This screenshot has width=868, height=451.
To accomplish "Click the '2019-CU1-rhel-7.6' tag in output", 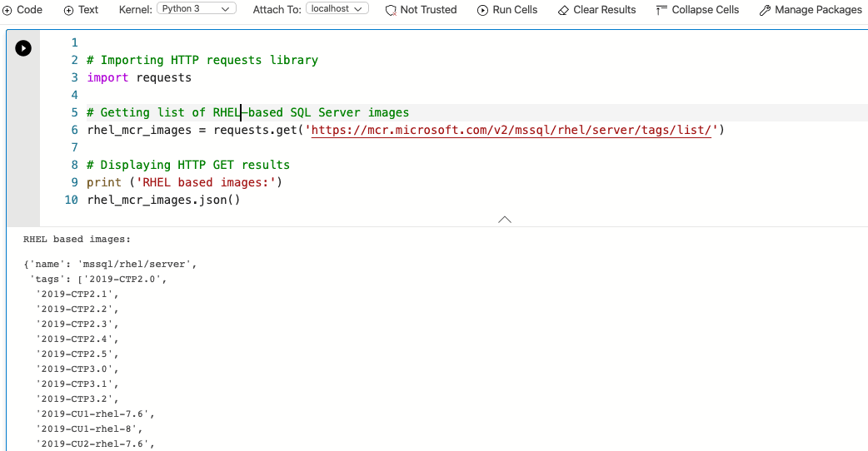I will click(93, 414).
